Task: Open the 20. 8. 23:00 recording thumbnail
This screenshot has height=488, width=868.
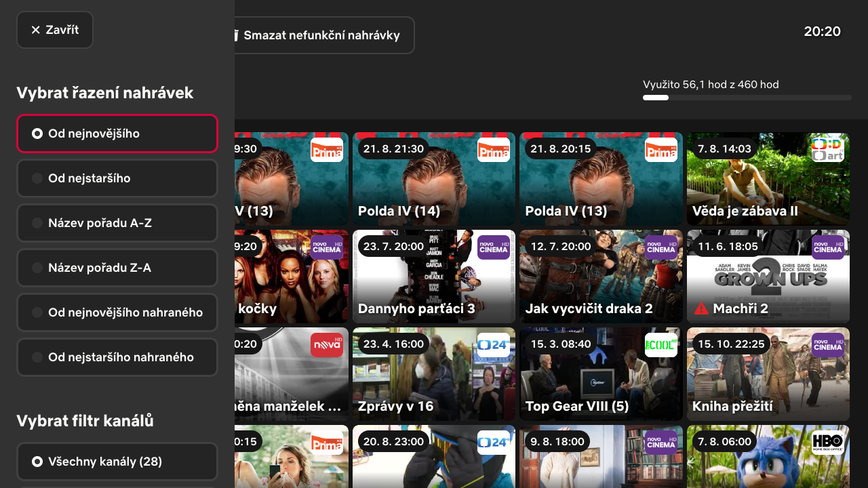Action: [434, 457]
